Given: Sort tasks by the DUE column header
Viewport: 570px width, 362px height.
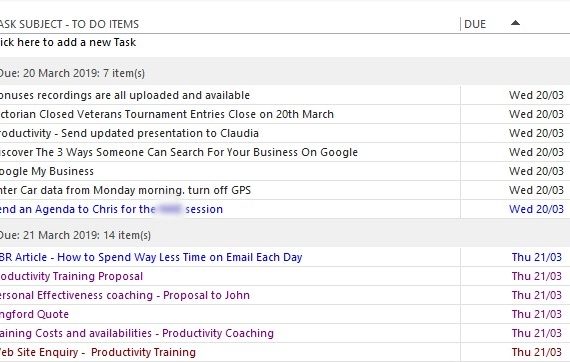Looking at the screenshot, I should pyautogui.click(x=475, y=24).
